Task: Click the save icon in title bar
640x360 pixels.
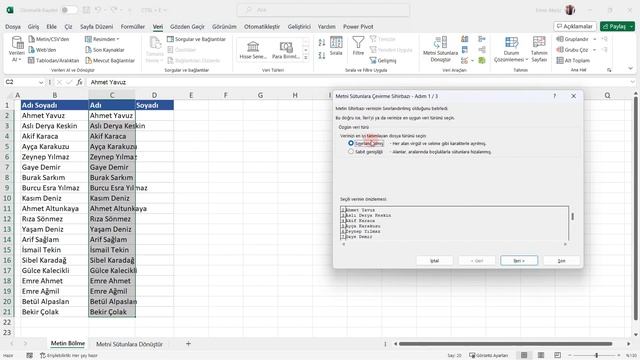Action: pyautogui.click(x=86, y=10)
